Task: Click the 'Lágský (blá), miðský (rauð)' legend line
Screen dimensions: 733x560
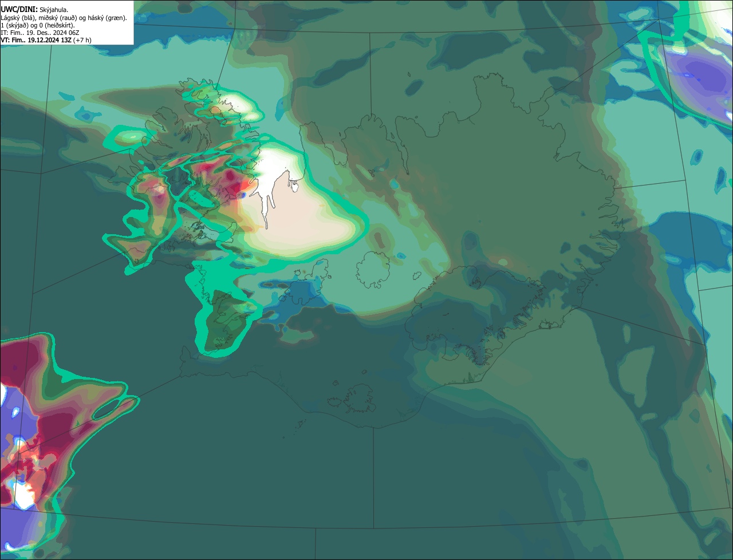Action: [x=64, y=18]
